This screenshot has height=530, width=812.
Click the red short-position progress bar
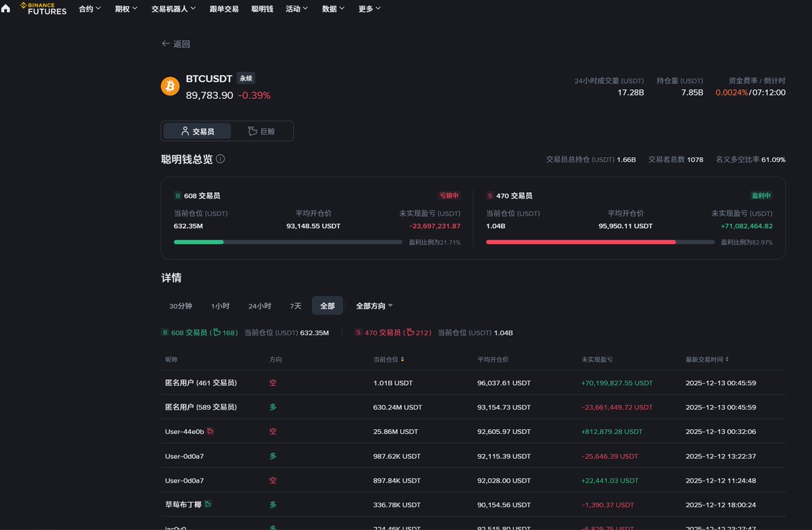(581, 242)
